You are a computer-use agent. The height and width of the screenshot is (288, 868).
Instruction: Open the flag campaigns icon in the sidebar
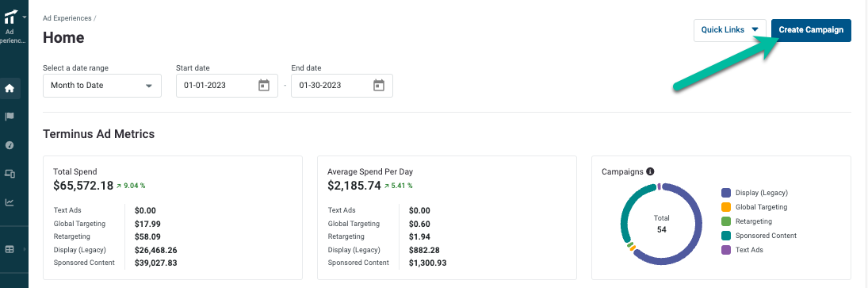10,117
